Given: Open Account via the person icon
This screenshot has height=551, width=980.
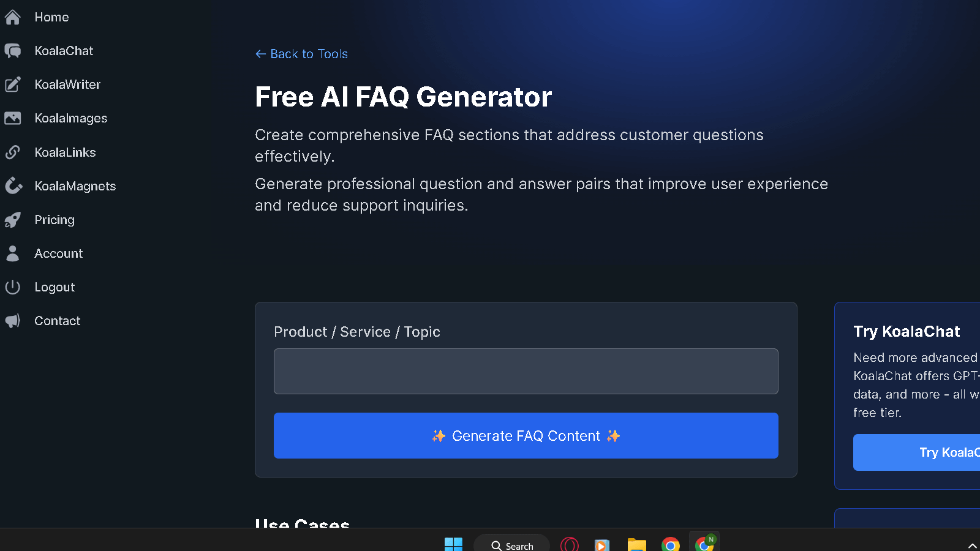Looking at the screenshot, I should point(13,253).
